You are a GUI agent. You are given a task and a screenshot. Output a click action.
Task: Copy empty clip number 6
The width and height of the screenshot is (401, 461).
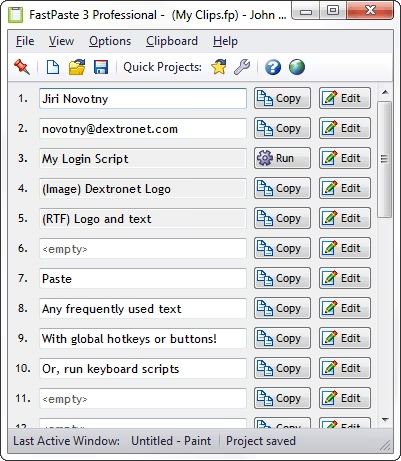point(282,248)
